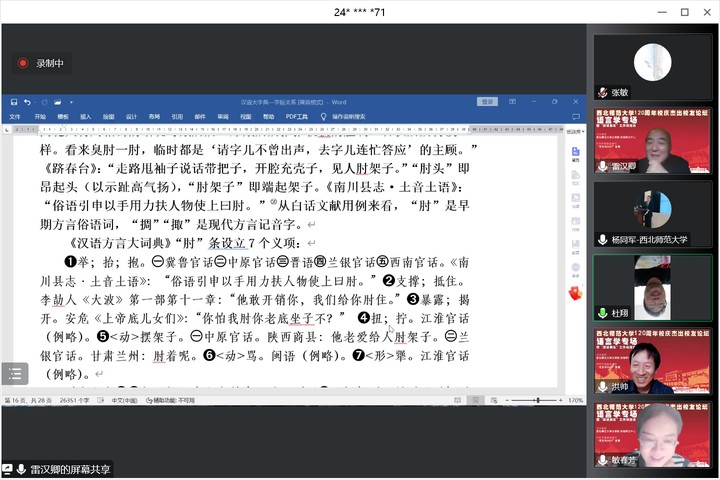Click the microphone icon beside 雷汉卿的屏幕共享
The width and height of the screenshot is (720, 480).
(x=21, y=469)
